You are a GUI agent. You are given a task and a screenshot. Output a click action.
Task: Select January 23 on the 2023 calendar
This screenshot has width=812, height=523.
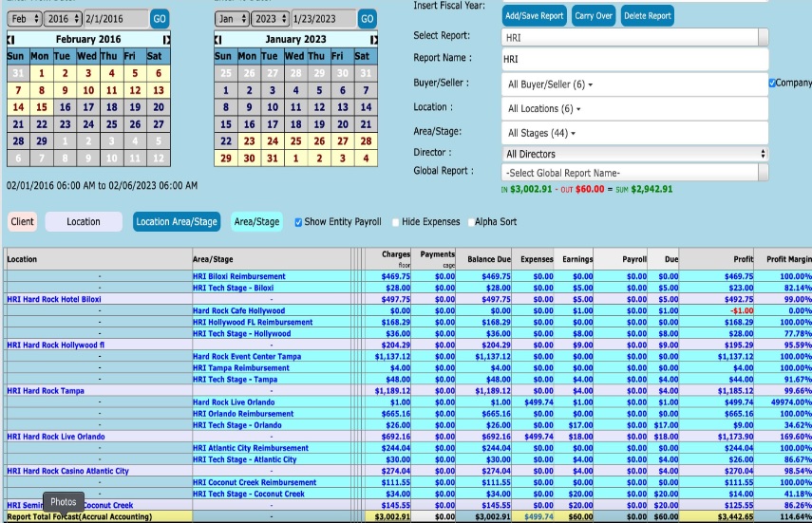tap(249, 141)
